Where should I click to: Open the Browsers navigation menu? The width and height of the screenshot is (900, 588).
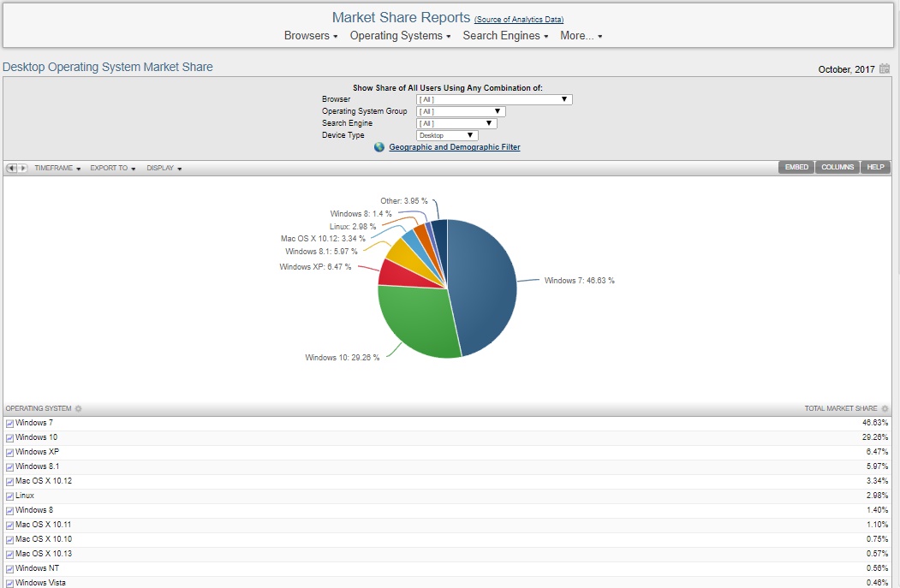[311, 36]
